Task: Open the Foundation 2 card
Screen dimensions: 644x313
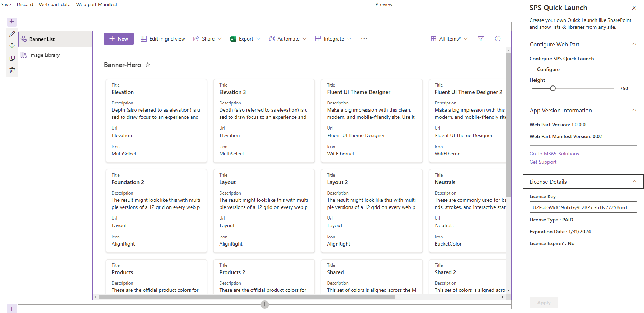Action: (156, 211)
